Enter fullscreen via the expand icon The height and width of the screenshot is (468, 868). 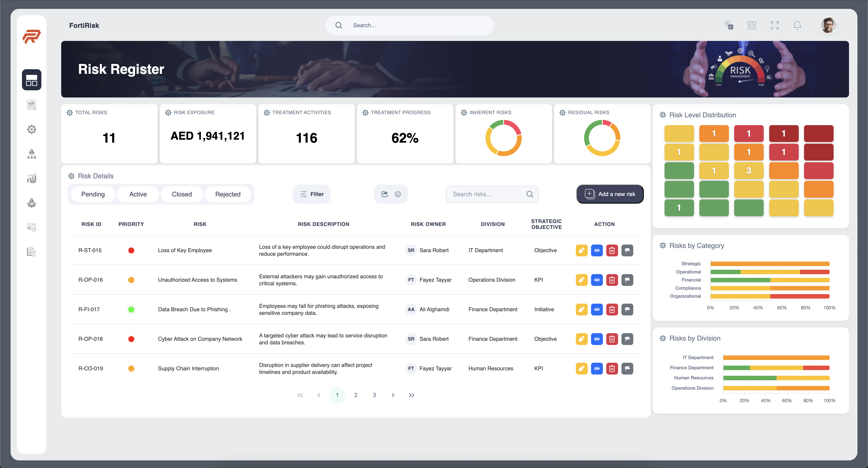point(774,25)
